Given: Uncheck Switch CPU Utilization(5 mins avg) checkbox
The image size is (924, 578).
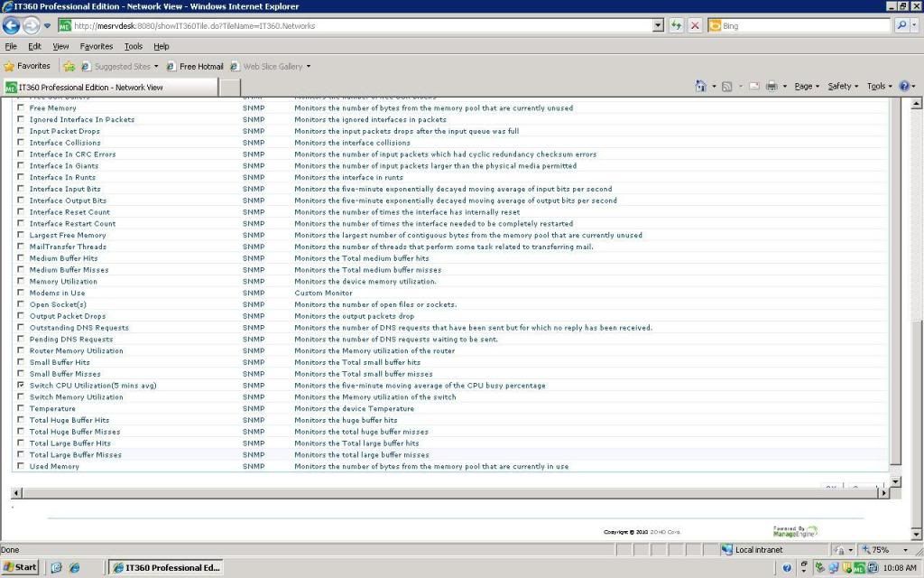Looking at the screenshot, I should tap(21, 385).
